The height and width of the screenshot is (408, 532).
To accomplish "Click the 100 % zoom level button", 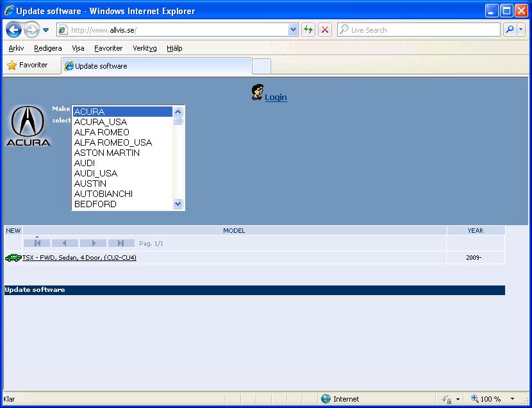I will (x=486, y=399).
